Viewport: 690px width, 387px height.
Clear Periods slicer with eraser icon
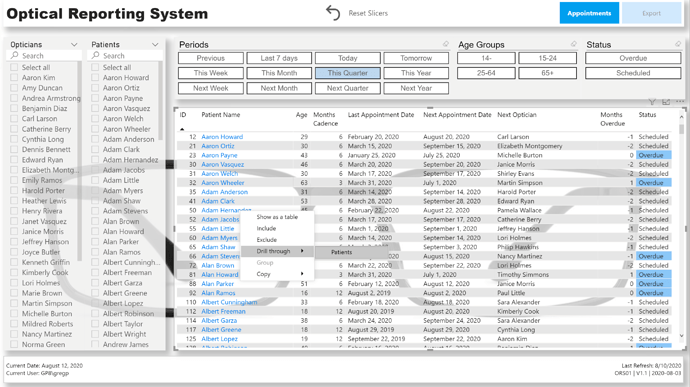pyautogui.click(x=446, y=44)
